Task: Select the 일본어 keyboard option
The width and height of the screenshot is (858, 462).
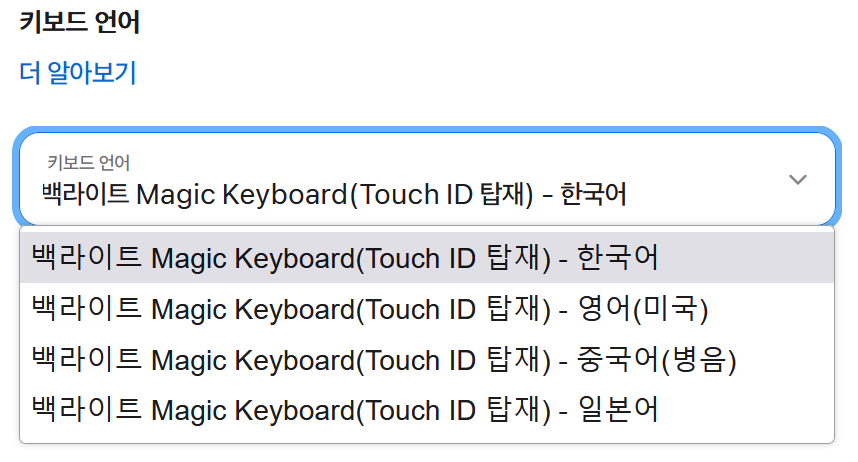Action: tap(427, 409)
